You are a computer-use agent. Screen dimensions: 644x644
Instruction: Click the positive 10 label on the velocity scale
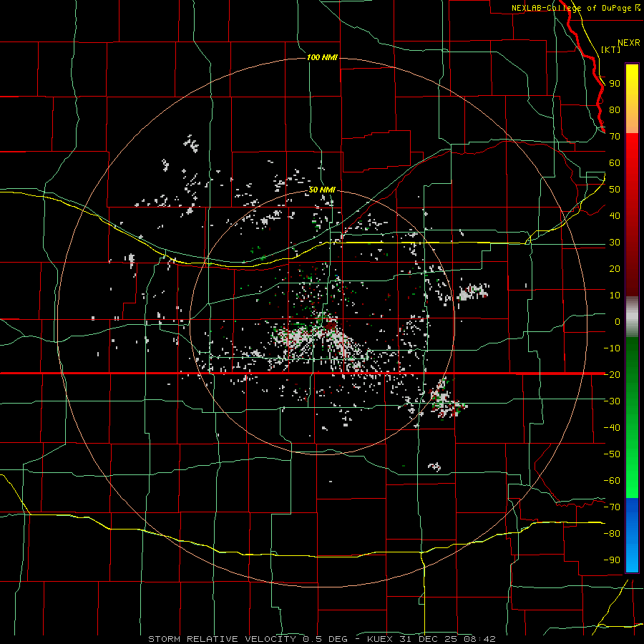pos(615,296)
